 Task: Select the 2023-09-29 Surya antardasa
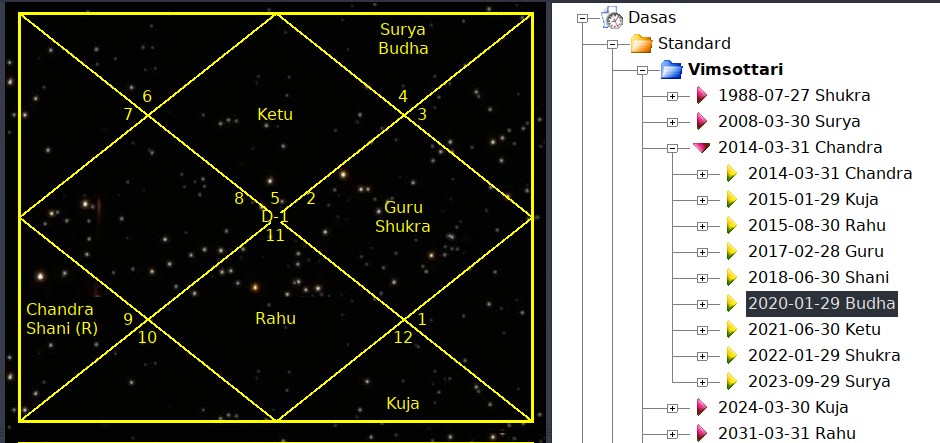[819, 381]
